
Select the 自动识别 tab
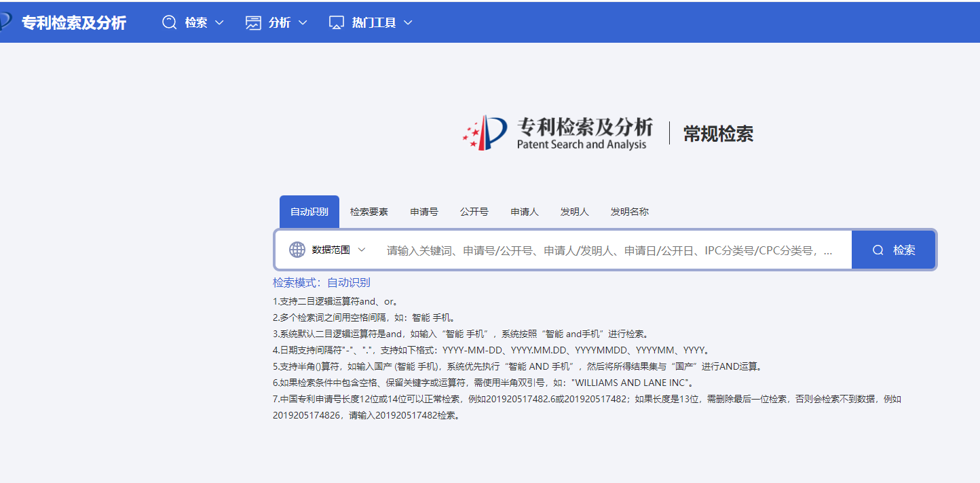pyautogui.click(x=309, y=212)
